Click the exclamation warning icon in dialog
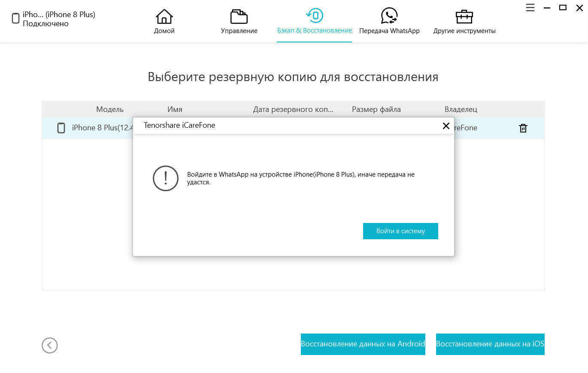Screen dimensions: 588x373 (166, 178)
